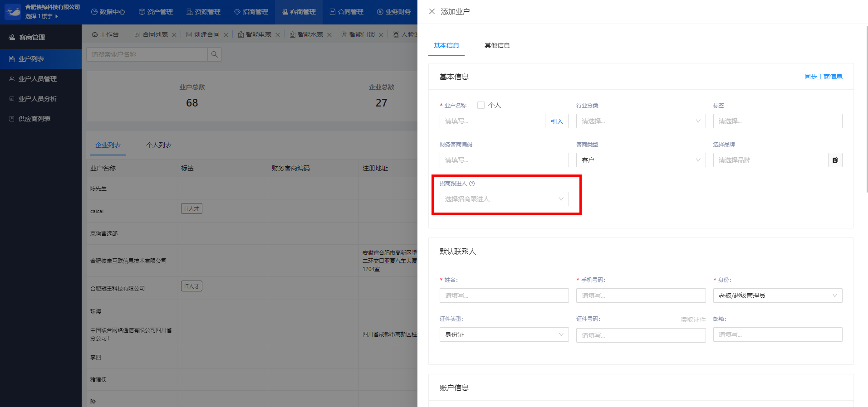Close the 创建合同 tab via its X
Viewport: 868px width, 407px height.
226,35
